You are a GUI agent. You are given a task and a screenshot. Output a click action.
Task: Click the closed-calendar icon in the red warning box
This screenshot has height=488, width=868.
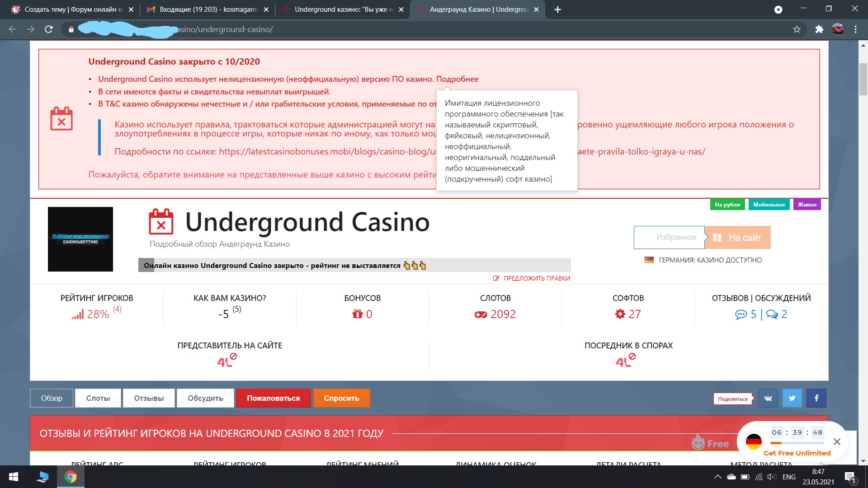click(61, 118)
